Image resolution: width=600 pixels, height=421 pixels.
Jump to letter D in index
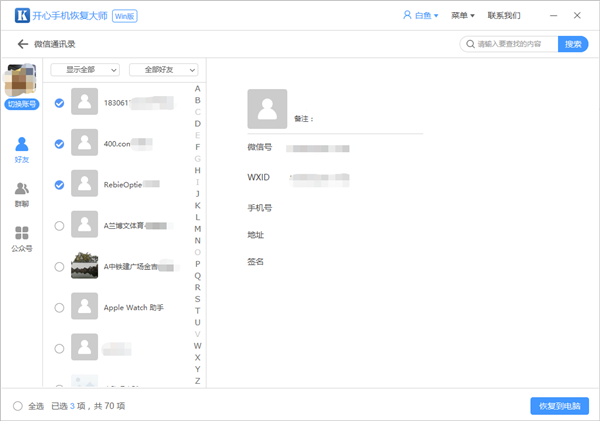point(197,124)
